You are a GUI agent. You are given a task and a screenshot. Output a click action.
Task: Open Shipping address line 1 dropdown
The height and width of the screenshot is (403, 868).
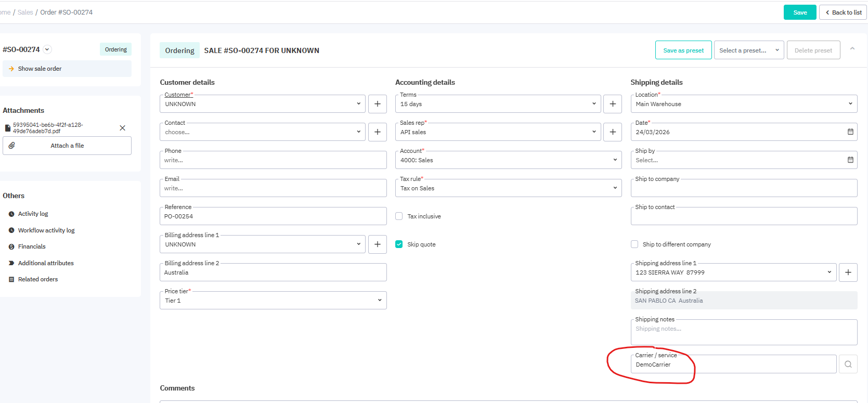click(734, 272)
